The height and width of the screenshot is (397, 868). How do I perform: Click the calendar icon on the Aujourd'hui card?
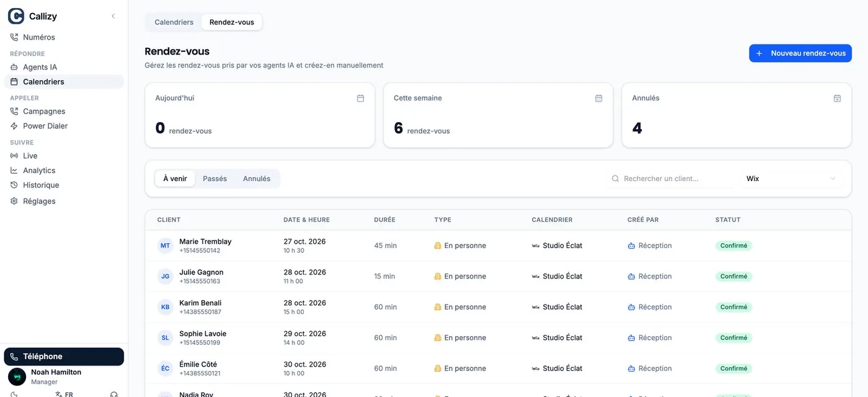[x=360, y=98]
